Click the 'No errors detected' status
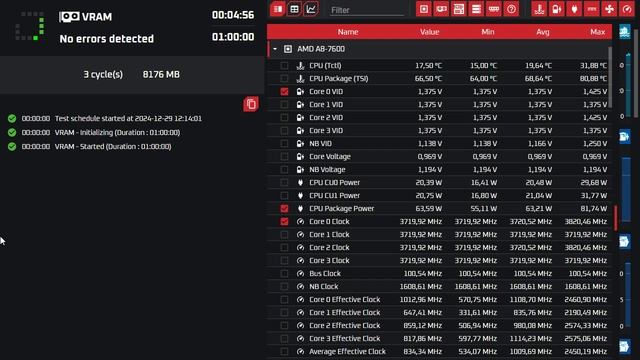This screenshot has height=360, width=640. [x=107, y=39]
